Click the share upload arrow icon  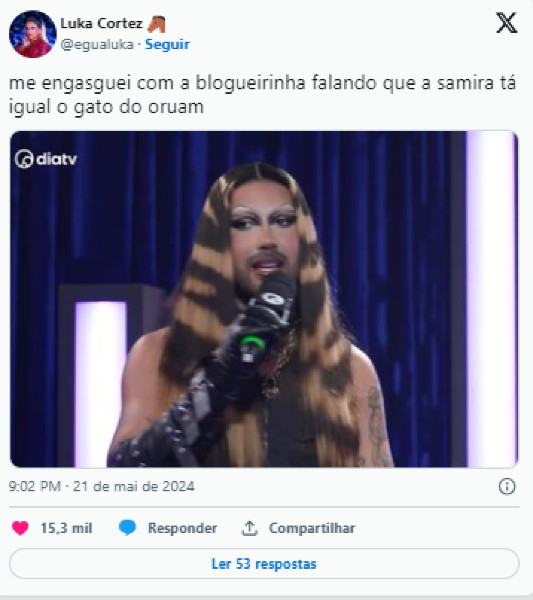tap(249, 528)
